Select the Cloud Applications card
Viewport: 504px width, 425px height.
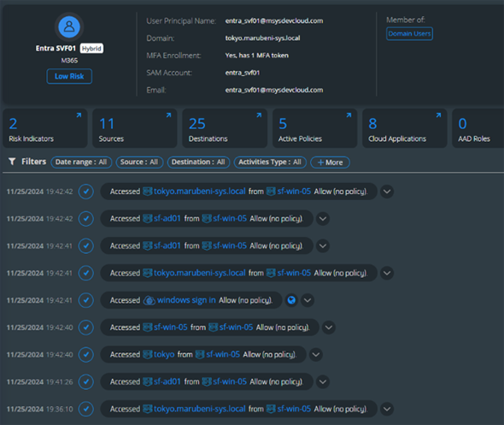pyautogui.click(x=405, y=128)
